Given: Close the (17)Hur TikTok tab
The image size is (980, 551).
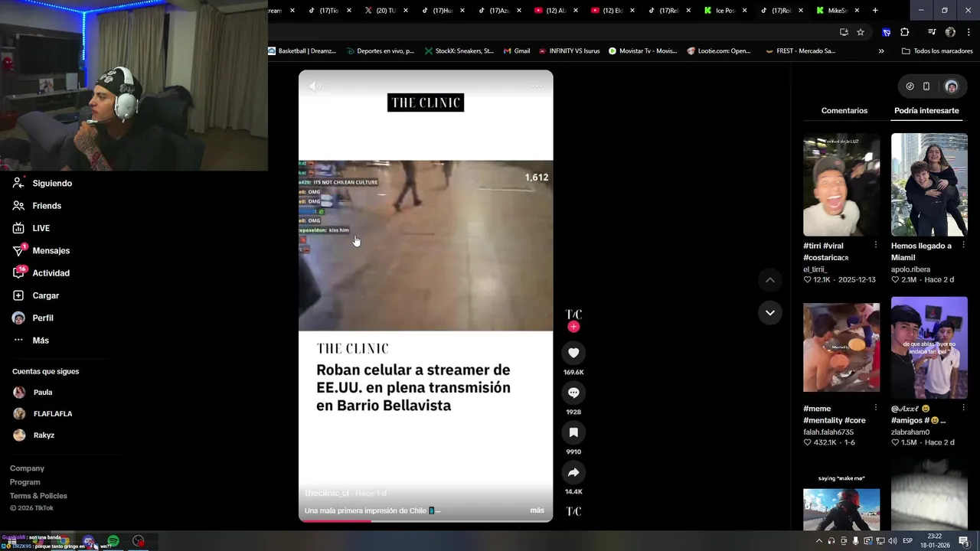Looking at the screenshot, I should coord(462,11).
